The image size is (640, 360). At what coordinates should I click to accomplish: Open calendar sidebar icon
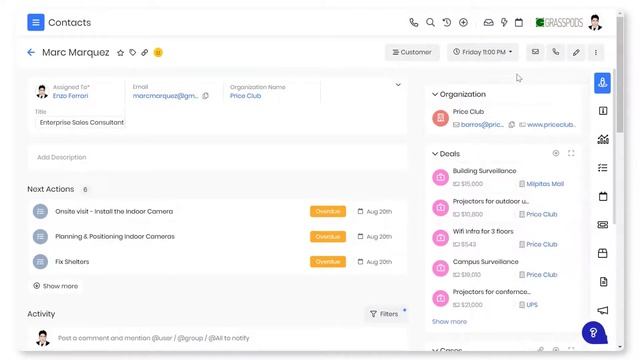(603, 196)
